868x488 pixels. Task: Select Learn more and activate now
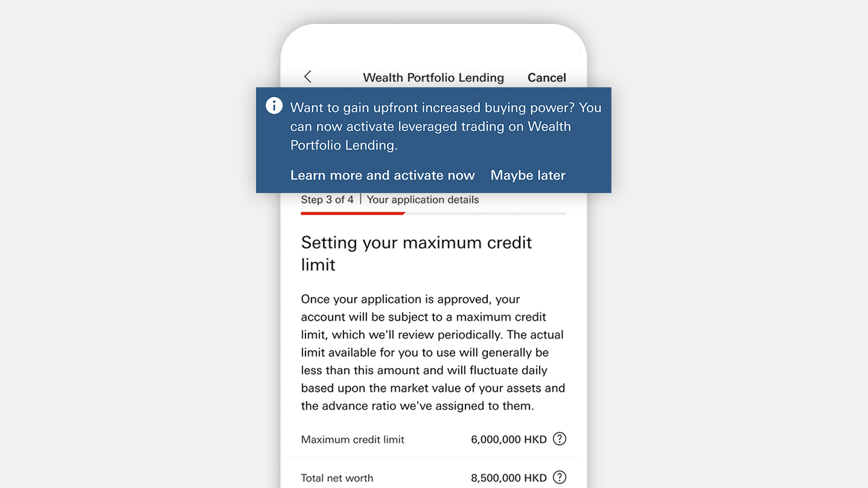coord(382,175)
